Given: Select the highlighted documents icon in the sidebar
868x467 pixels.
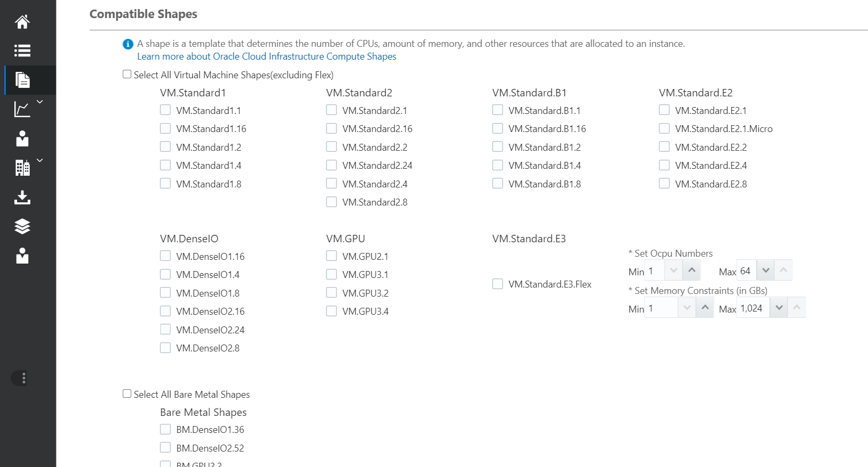Looking at the screenshot, I should click(x=22, y=80).
